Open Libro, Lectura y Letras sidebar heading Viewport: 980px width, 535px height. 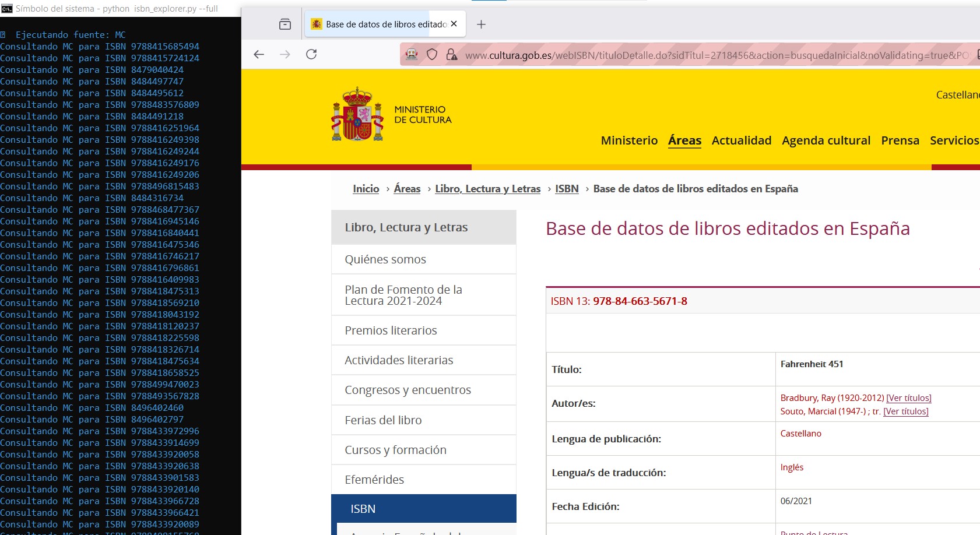(424, 227)
